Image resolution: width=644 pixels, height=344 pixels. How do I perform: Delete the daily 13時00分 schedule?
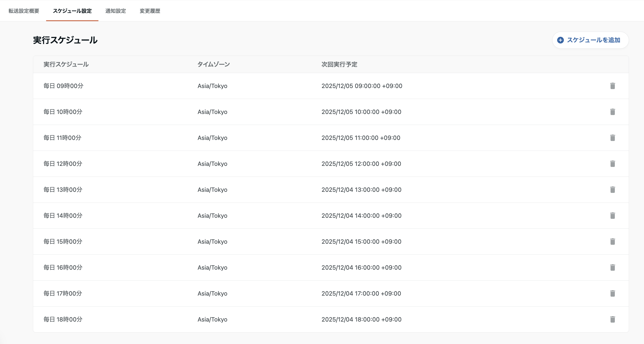(x=612, y=190)
